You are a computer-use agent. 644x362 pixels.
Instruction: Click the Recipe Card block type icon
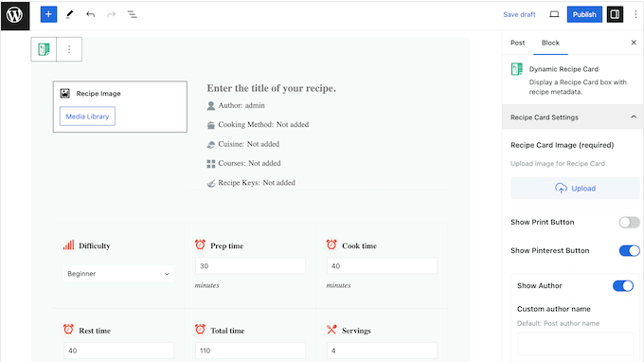[44, 49]
